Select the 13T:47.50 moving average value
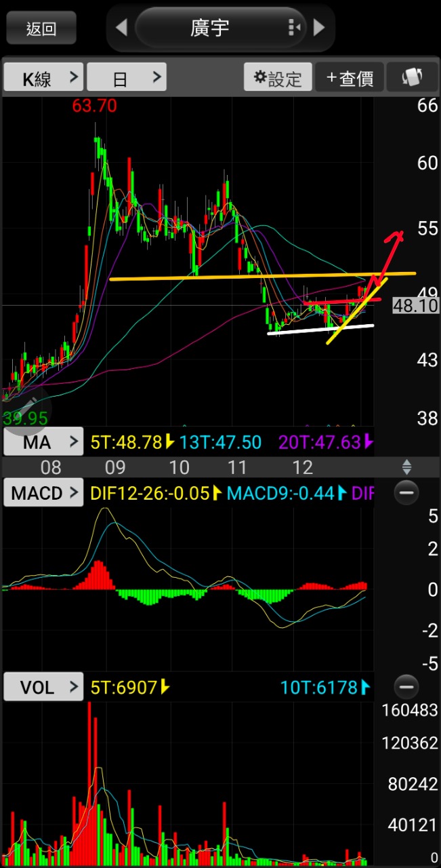 219,443
